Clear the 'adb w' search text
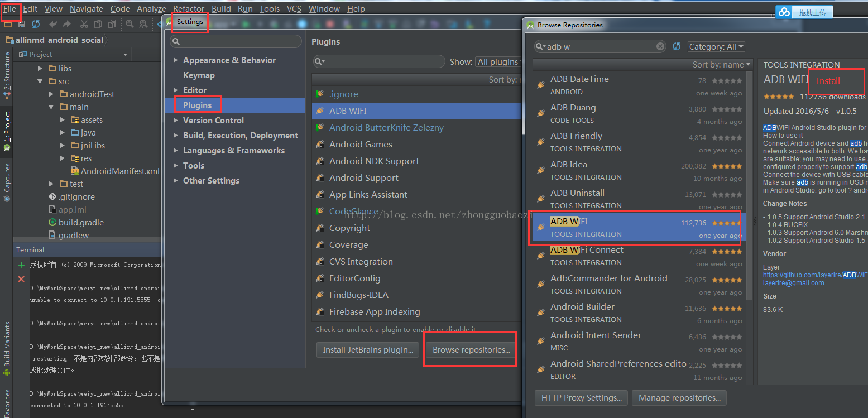Image resolution: width=868 pixels, height=418 pixels. pos(660,46)
